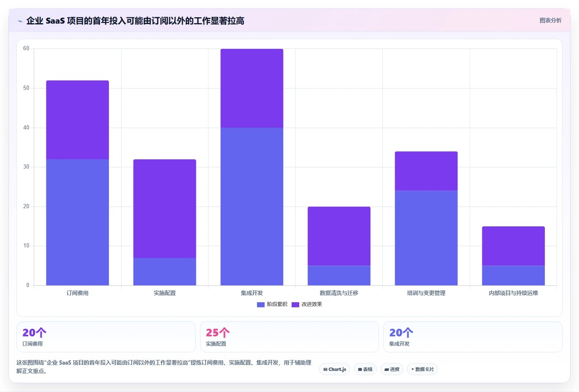Click the purple upper segment of the 培训与变更管理 bar
The image size is (579, 392).
(x=426, y=171)
